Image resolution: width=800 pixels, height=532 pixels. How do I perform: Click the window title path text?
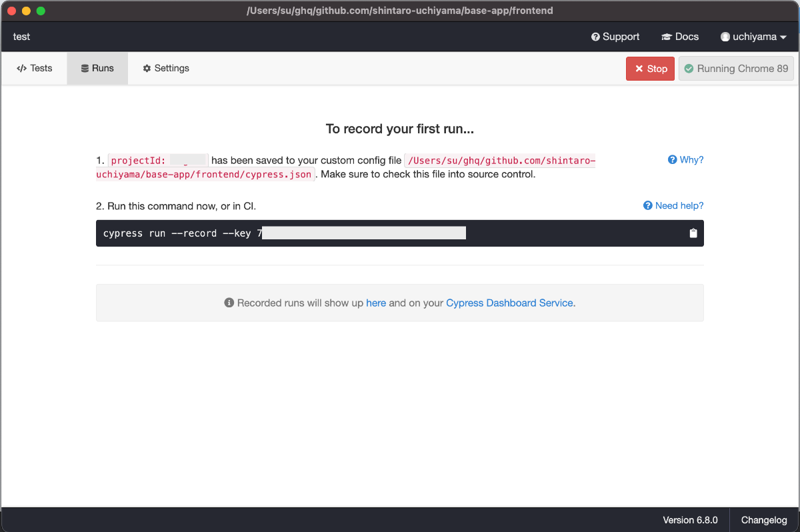click(x=399, y=11)
